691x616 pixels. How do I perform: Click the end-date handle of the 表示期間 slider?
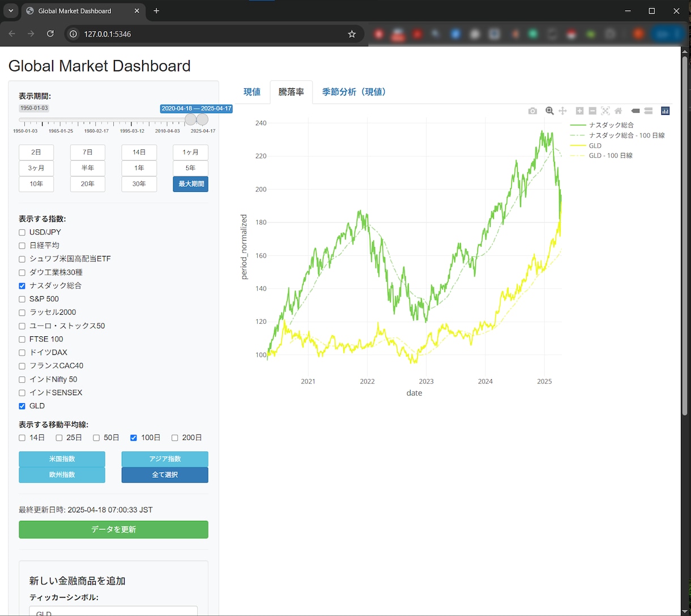point(202,119)
